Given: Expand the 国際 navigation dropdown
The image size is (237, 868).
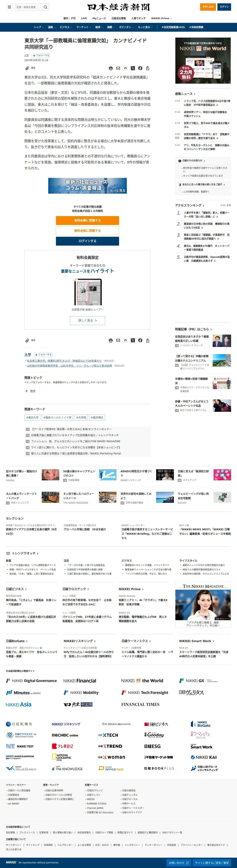Looking at the screenshot, I should point(111,27).
